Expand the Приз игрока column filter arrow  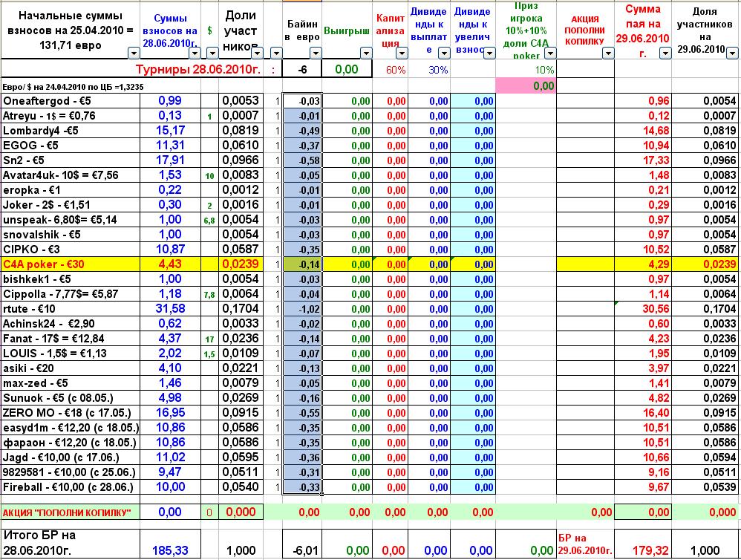point(550,53)
